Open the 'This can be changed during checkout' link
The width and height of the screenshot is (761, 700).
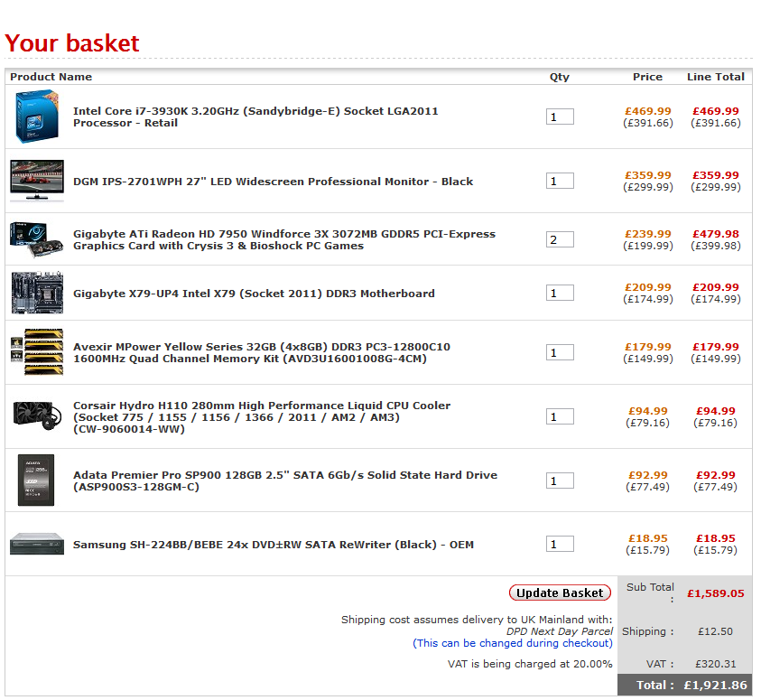click(512, 643)
